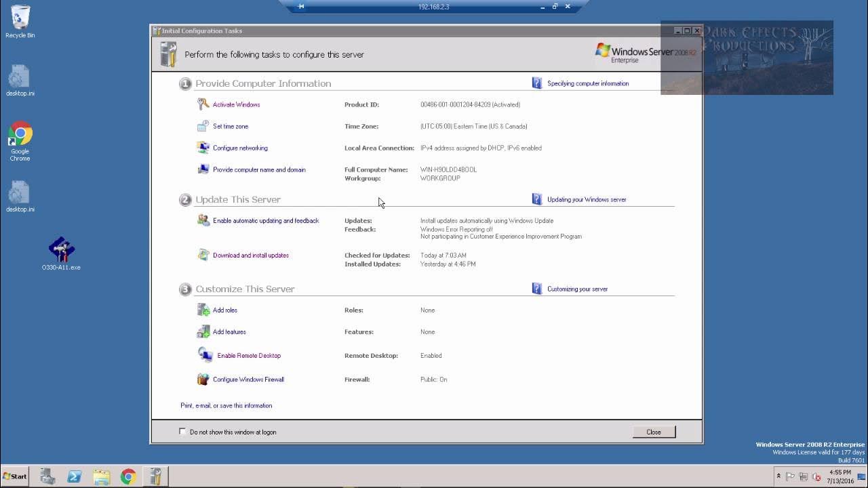Click the Configure Windows Firewall icon
The image size is (868, 488).
(x=203, y=379)
